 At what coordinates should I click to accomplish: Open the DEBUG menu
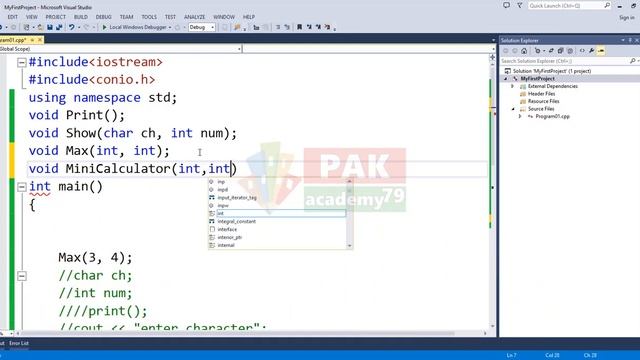point(103,17)
